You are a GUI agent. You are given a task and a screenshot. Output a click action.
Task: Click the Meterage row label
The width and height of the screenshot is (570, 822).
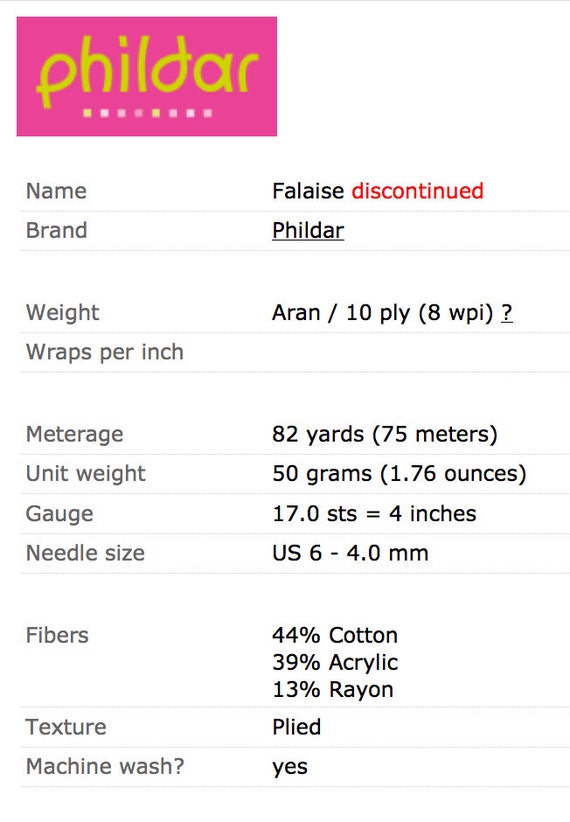(x=75, y=435)
